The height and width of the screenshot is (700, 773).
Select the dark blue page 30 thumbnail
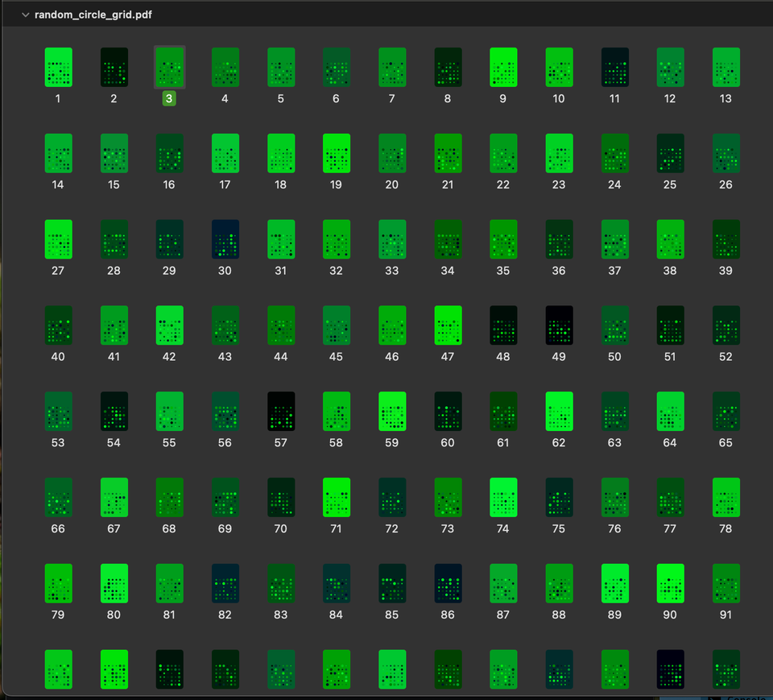[225, 239]
